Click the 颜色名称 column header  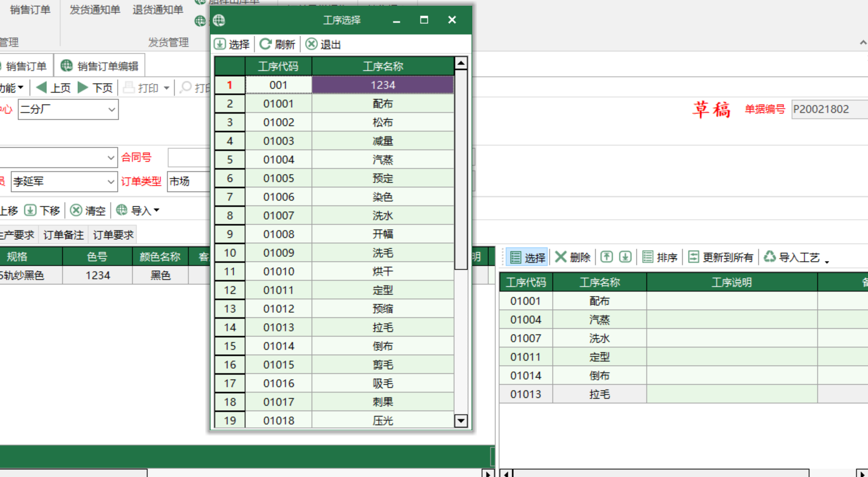pos(160,256)
